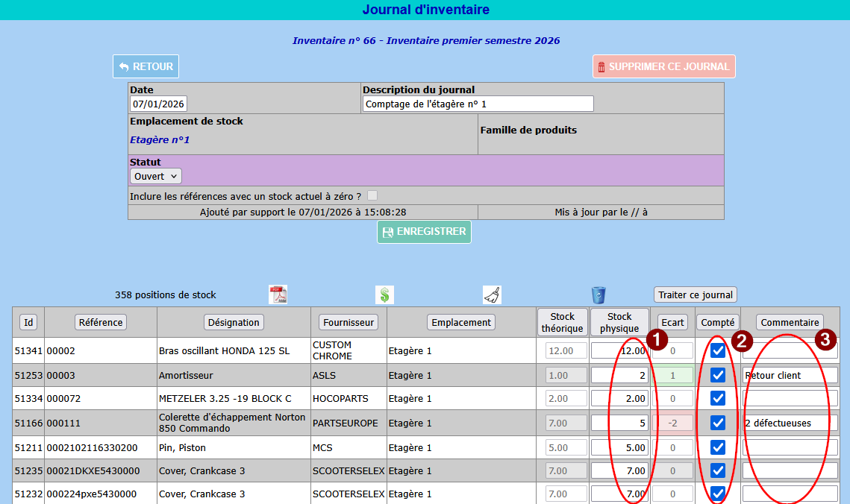The image size is (850, 504).
Task: Click the Date input field
Action: click(158, 104)
